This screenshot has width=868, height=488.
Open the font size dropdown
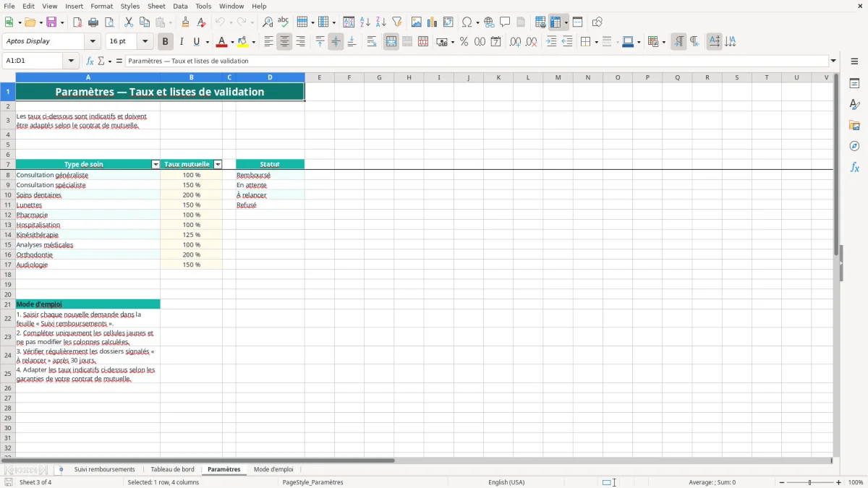click(x=145, y=42)
